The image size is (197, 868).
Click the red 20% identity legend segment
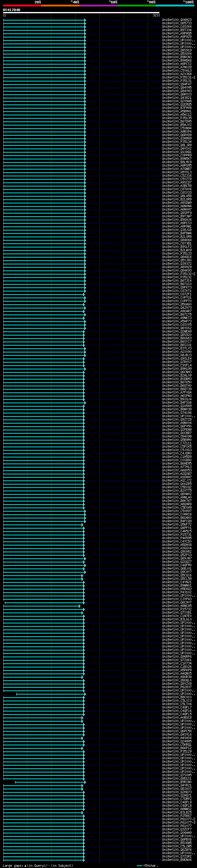(22, 6)
